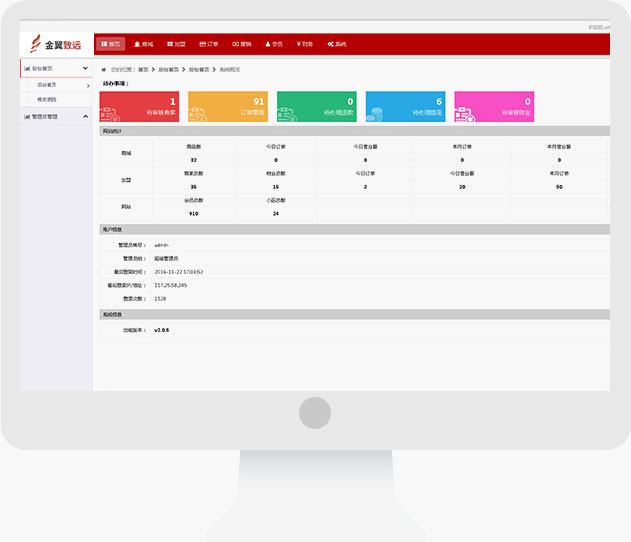Go to the 会员 top navigation menu
This screenshot has height=542, width=631.
pos(273,45)
